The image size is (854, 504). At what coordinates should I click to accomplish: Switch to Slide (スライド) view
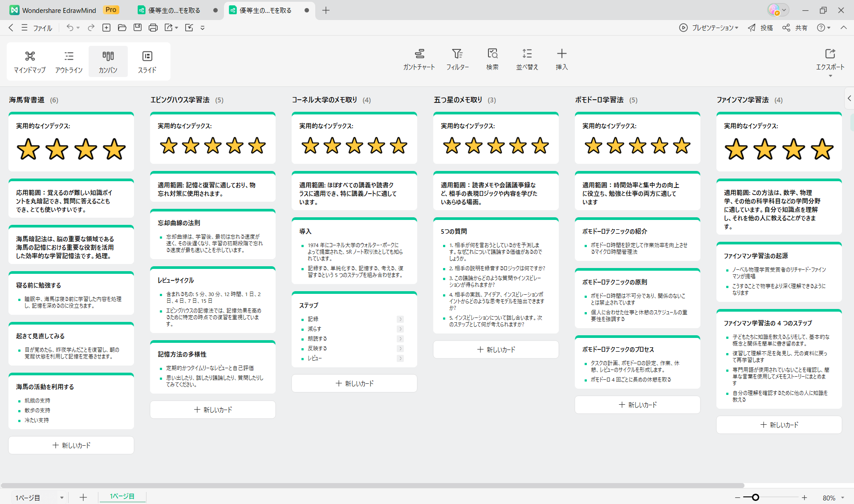(x=147, y=61)
